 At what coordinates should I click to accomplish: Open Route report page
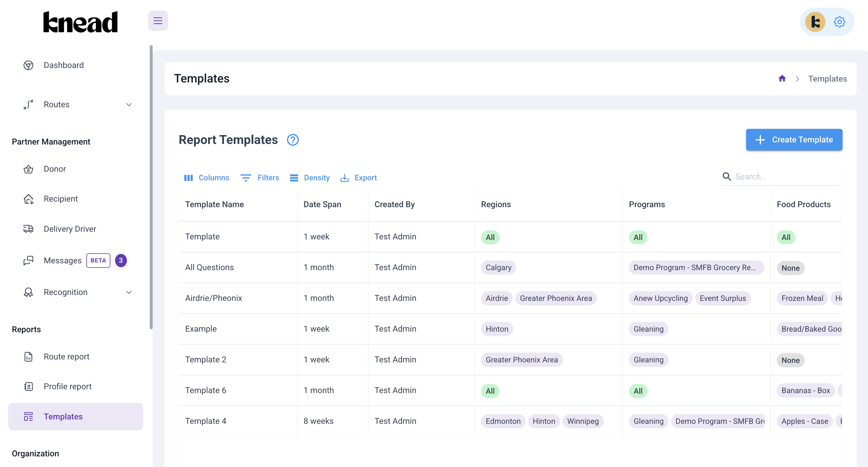[x=66, y=356]
